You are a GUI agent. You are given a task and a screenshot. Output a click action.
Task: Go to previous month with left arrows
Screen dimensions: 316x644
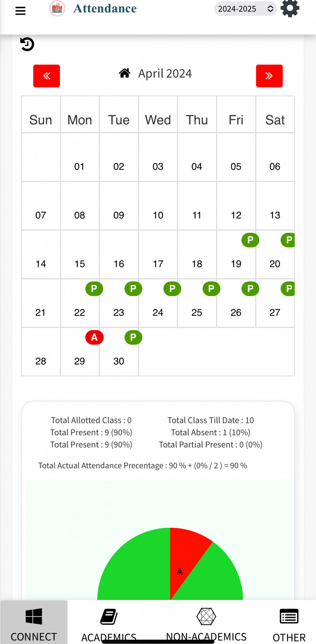pos(47,76)
